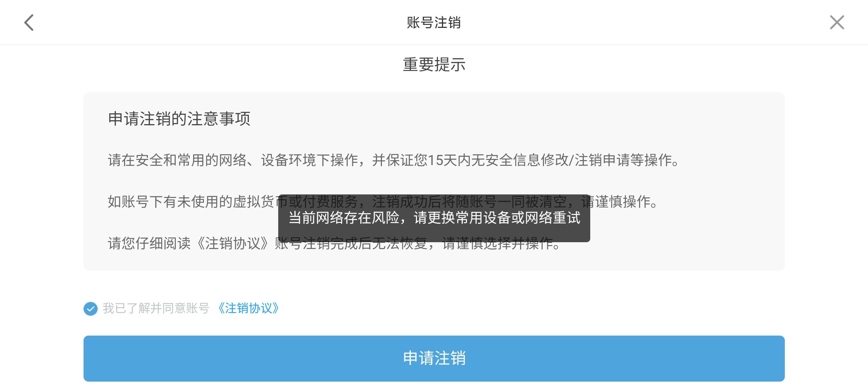Tap the 请更换常用设备或网络重试 toast text
Screen dimensions: 868x391
tap(497, 218)
